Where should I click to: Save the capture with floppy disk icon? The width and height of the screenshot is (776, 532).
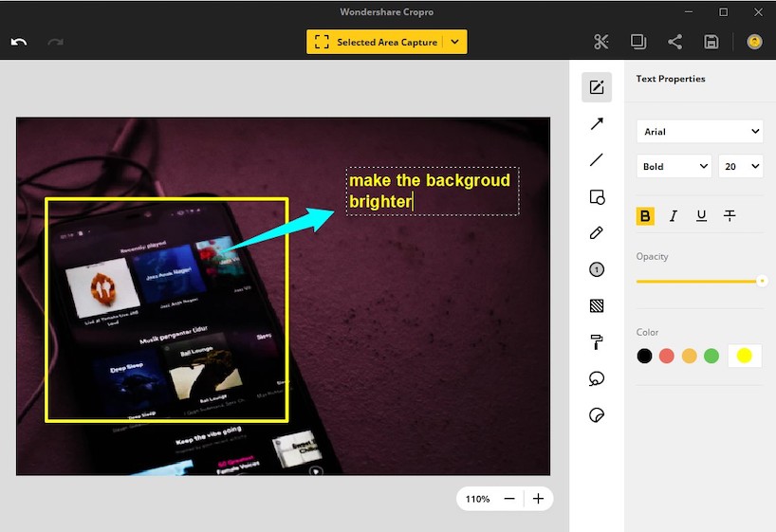click(x=711, y=42)
